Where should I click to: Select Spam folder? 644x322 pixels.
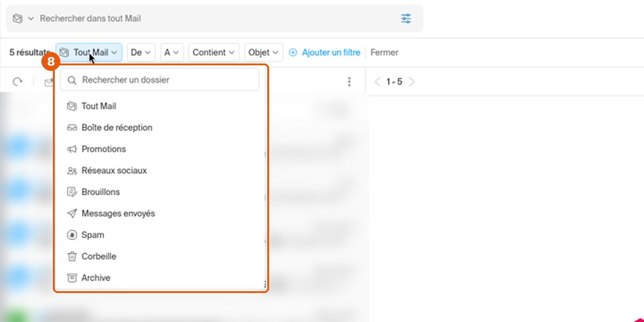[160, 235]
